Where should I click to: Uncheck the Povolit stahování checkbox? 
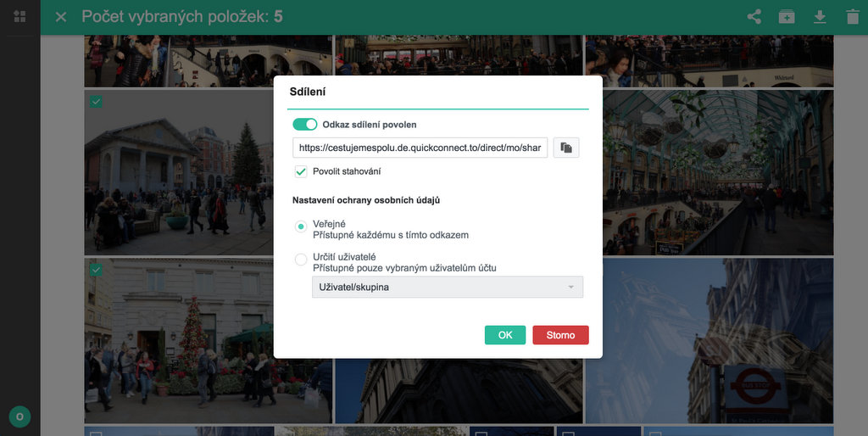[x=301, y=171]
